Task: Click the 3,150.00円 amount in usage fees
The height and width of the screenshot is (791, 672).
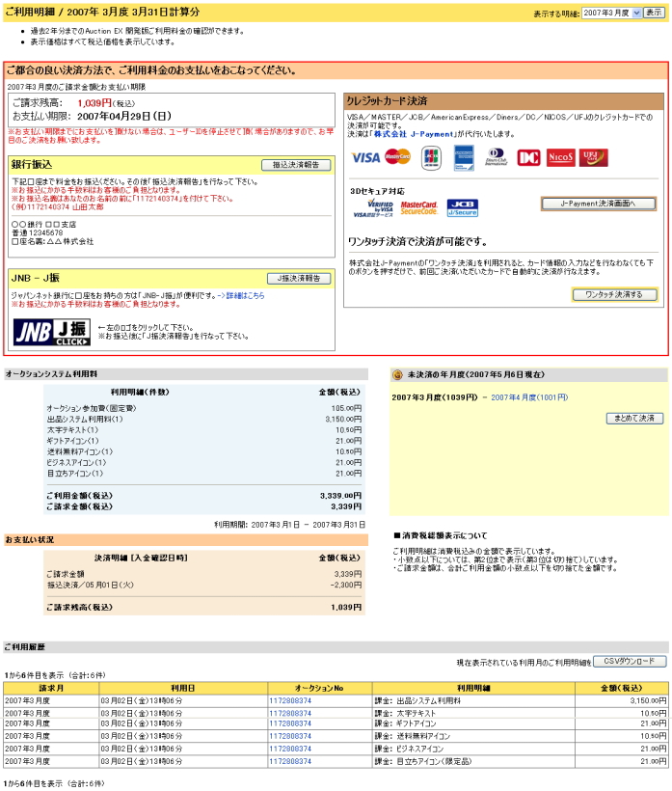Action: pos(343,420)
